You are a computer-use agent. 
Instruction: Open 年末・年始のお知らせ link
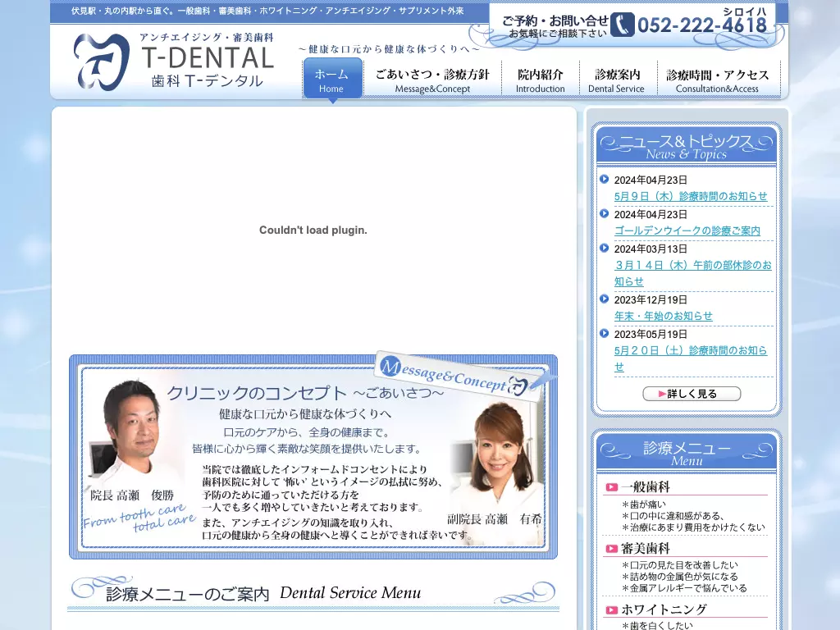tap(663, 316)
